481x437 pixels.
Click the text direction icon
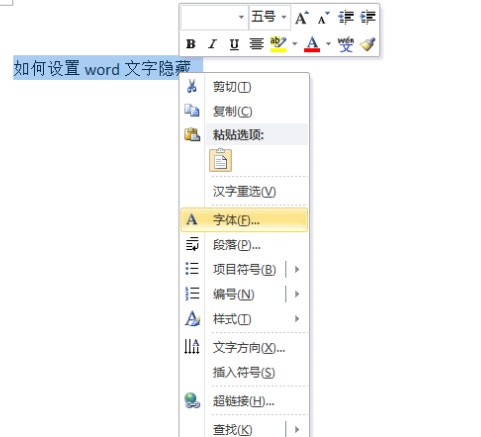click(192, 346)
